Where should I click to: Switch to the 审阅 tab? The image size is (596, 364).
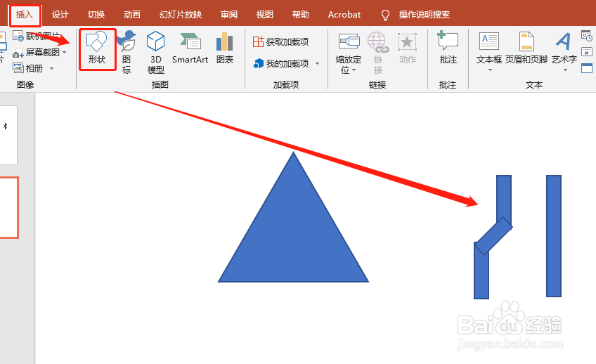point(229,15)
